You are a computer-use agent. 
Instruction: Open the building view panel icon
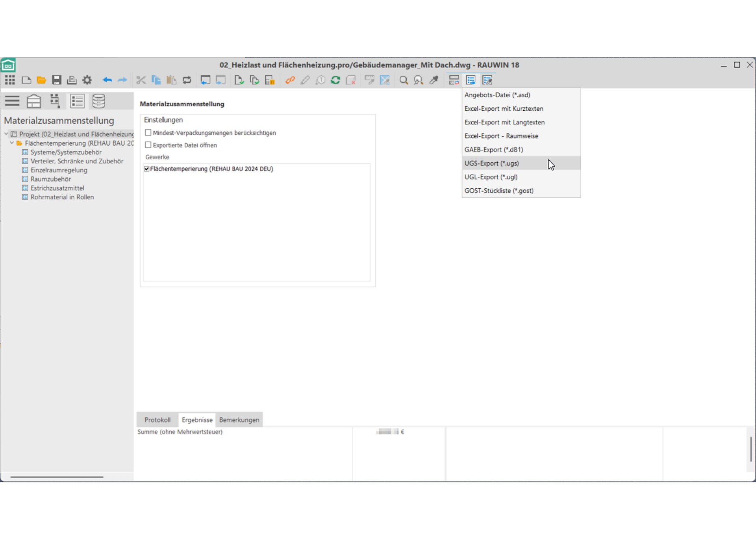(34, 101)
